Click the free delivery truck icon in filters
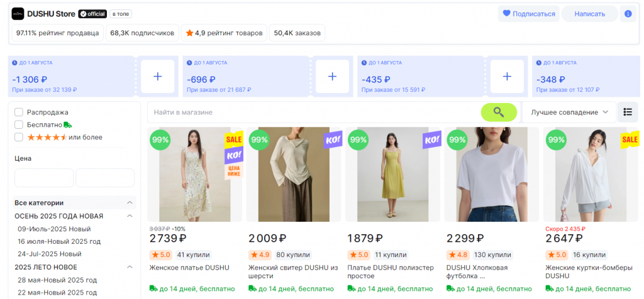This screenshot has width=644, height=299. (68, 124)
